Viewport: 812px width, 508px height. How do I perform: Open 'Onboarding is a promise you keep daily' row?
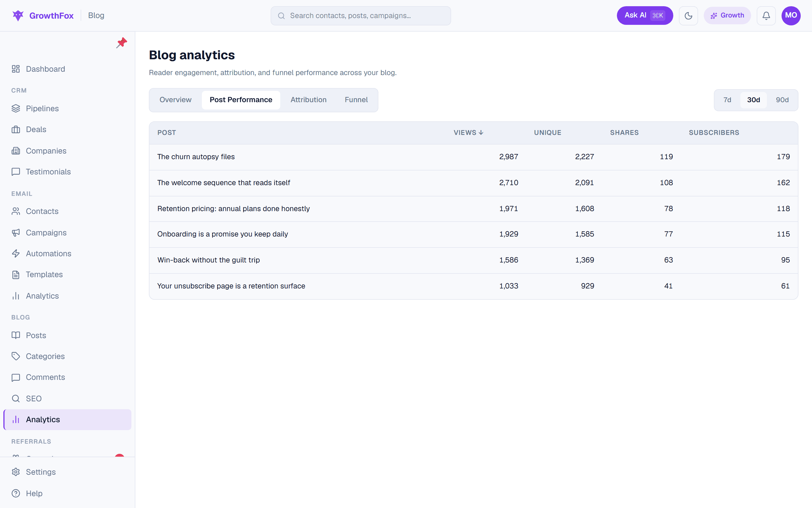pos(473,234)
